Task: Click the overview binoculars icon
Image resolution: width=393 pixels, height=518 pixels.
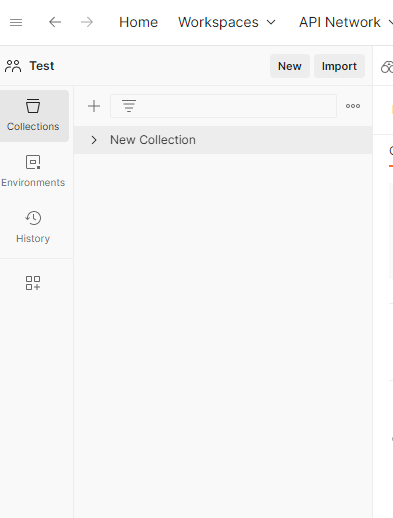Action: (387, 67)
